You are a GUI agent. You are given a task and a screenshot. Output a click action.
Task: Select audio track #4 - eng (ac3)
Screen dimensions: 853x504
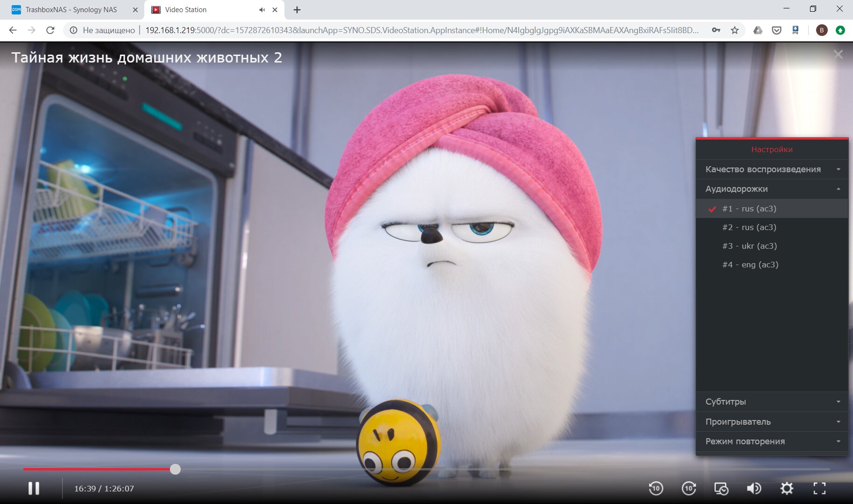772,265
